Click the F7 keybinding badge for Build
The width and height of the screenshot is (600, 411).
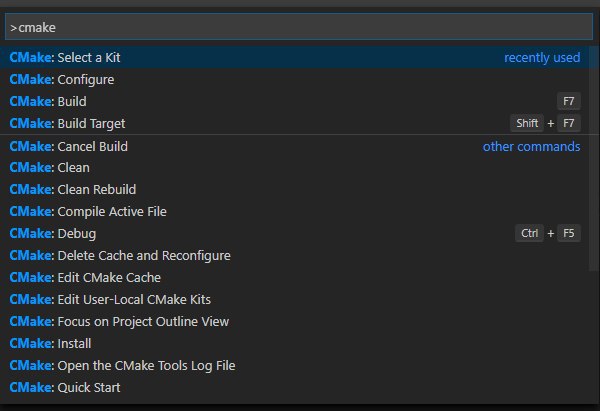(x=569, y=101)
